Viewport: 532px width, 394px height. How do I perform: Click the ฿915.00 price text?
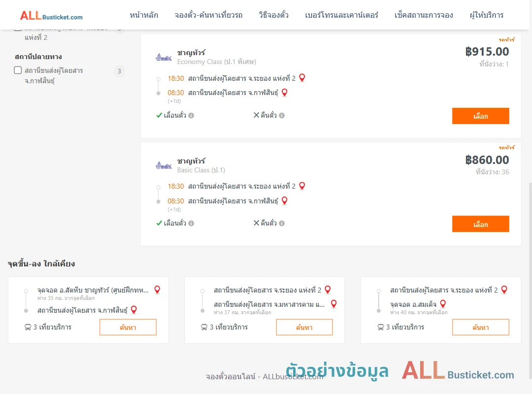(x=487, y=52)
